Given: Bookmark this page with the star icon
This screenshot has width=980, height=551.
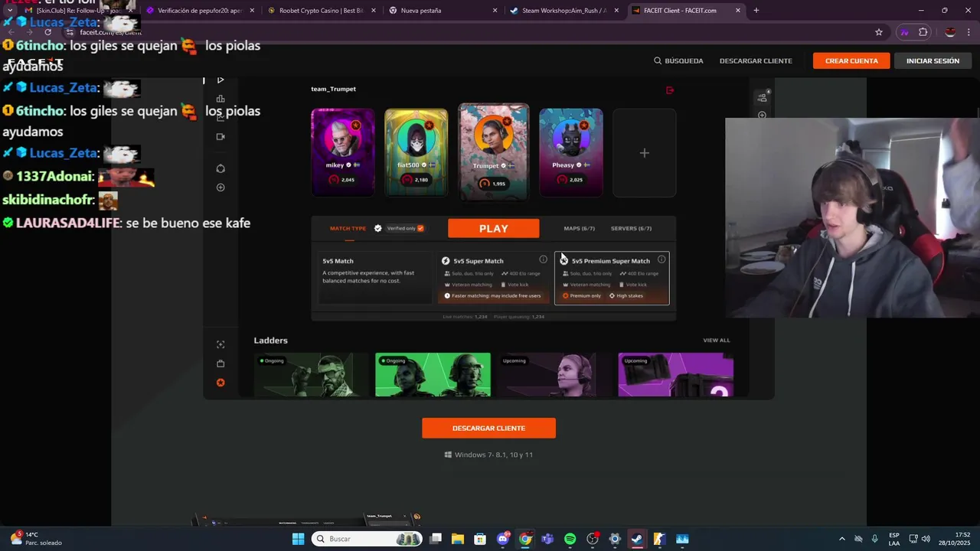Looking at the screenshot, I should tap(879, 32).
